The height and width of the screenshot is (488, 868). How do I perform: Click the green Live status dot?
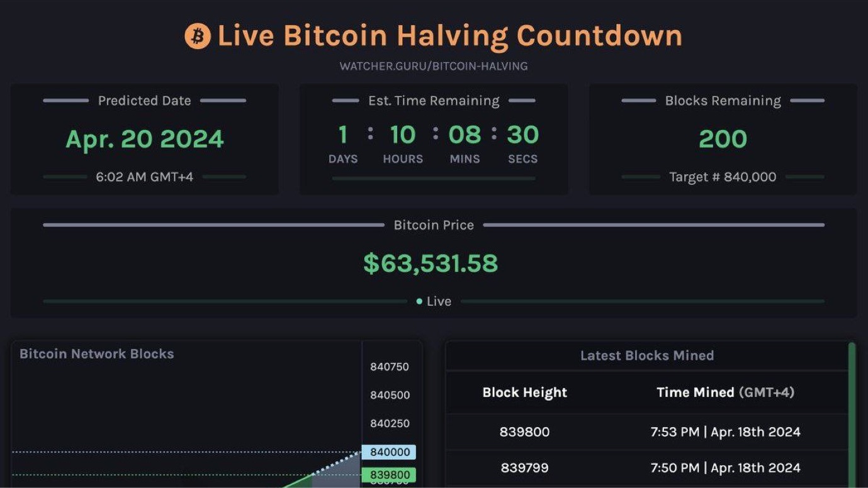419,301
